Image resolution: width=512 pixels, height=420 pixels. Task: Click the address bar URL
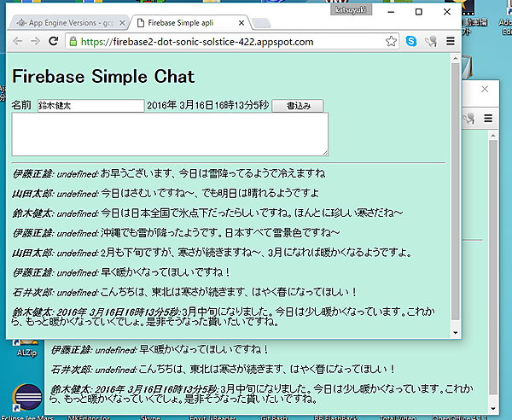coord(197,42)
